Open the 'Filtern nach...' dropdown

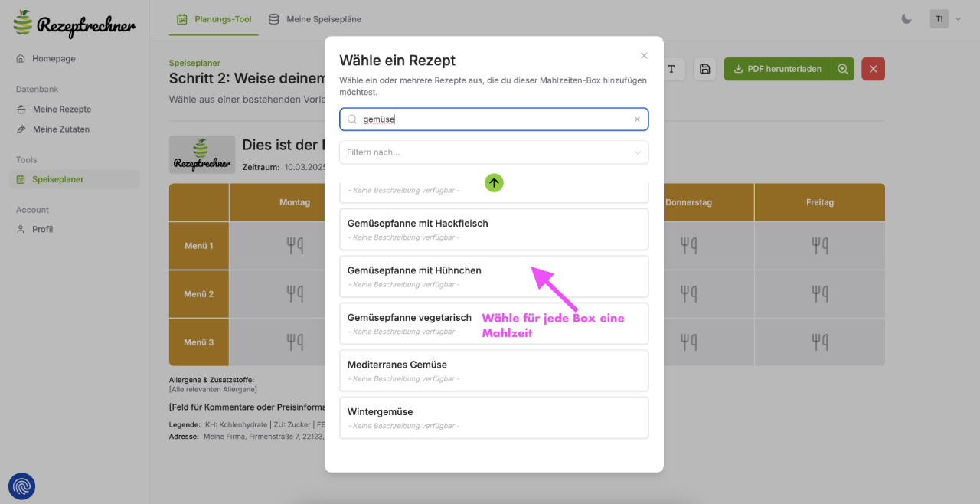point(494,152)
